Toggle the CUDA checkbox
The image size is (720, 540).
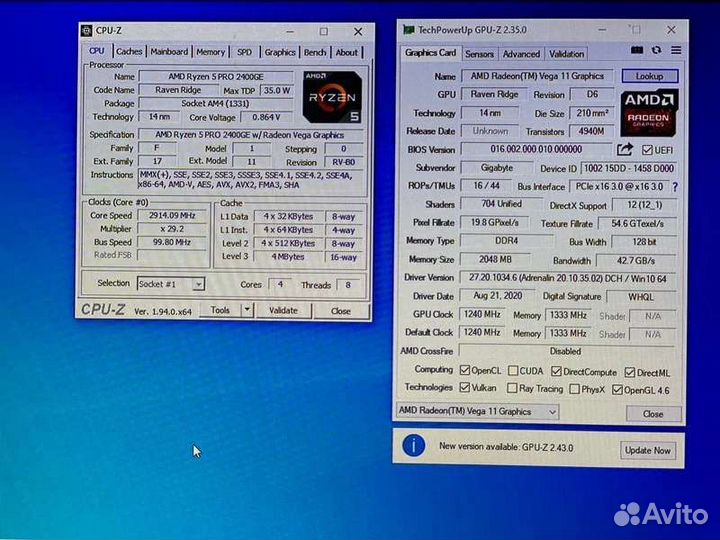(x=513, y=371)
